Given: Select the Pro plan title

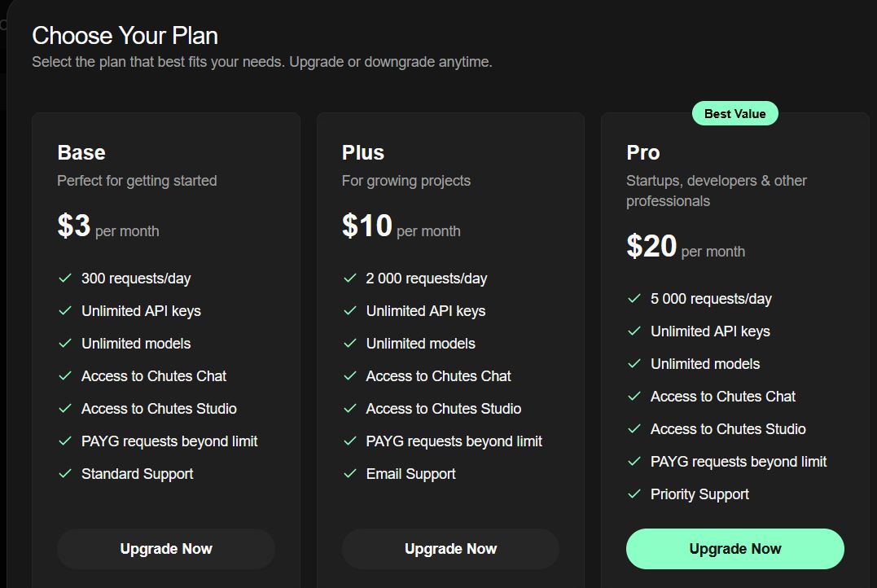Looking at the screenshot, I should [643, 153].
